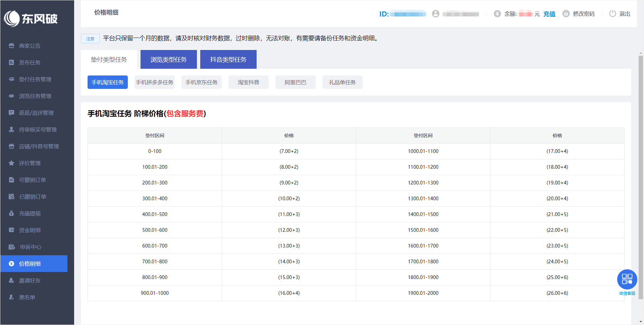644x325 pixels.
Task: Click the star icon for 评价管理
Action: pos(11,163)
